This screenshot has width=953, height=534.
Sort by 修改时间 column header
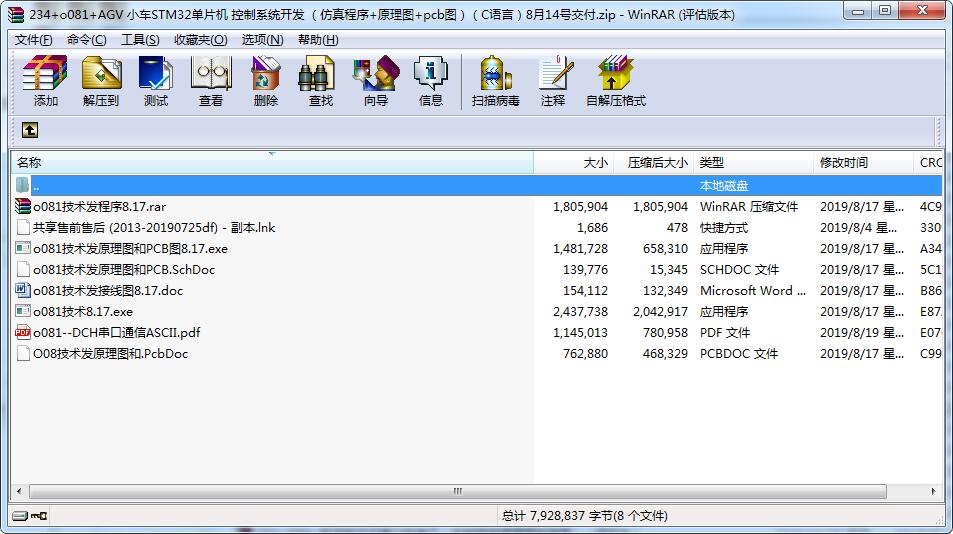[863, 163]
